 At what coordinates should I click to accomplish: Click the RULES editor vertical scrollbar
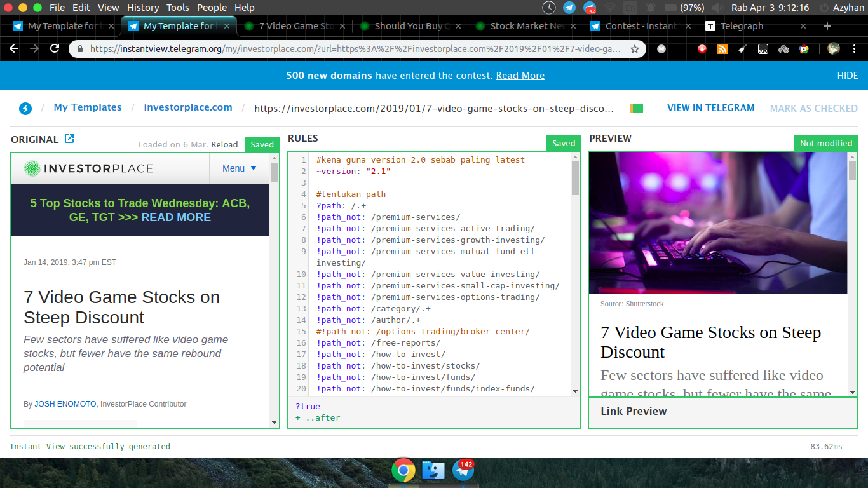pos(575,178)
